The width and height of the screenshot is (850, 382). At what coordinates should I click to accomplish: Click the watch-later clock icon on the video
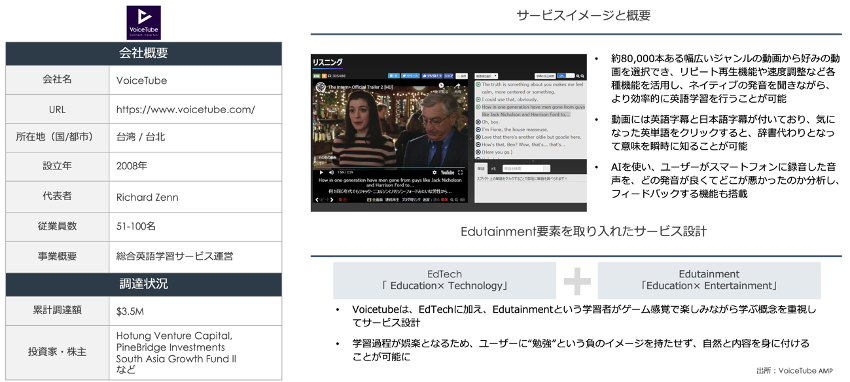pyautogui.click(x=441, y=85)
